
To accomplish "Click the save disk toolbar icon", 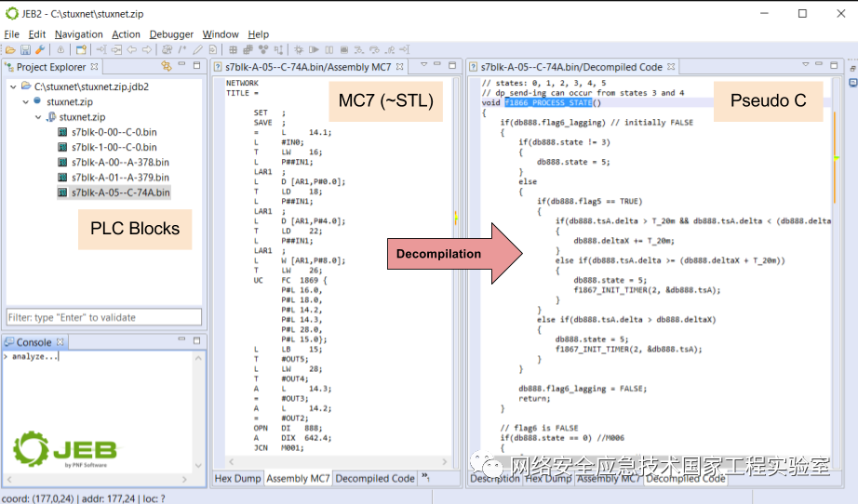I will [x=25, y=49].
